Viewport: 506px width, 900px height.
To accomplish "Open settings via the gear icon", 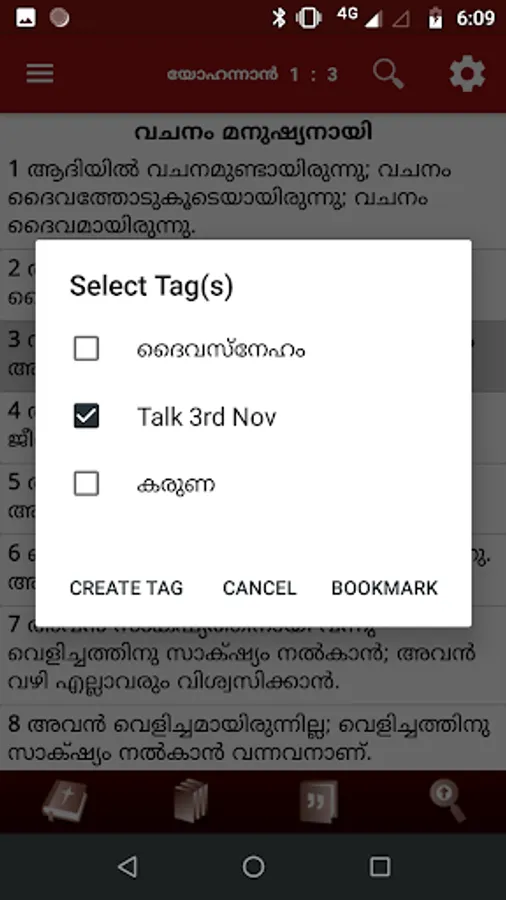I will click(x=467, y=73).
